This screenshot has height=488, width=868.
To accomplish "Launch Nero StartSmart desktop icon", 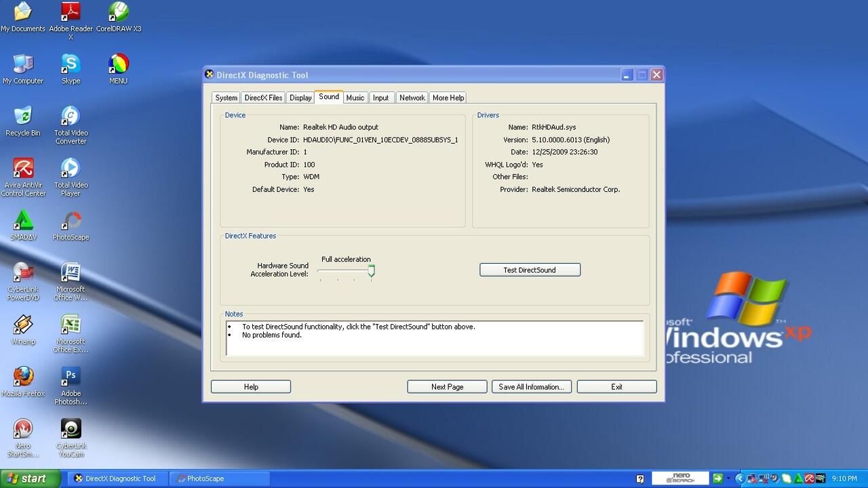I will click(x=23, y=438).
